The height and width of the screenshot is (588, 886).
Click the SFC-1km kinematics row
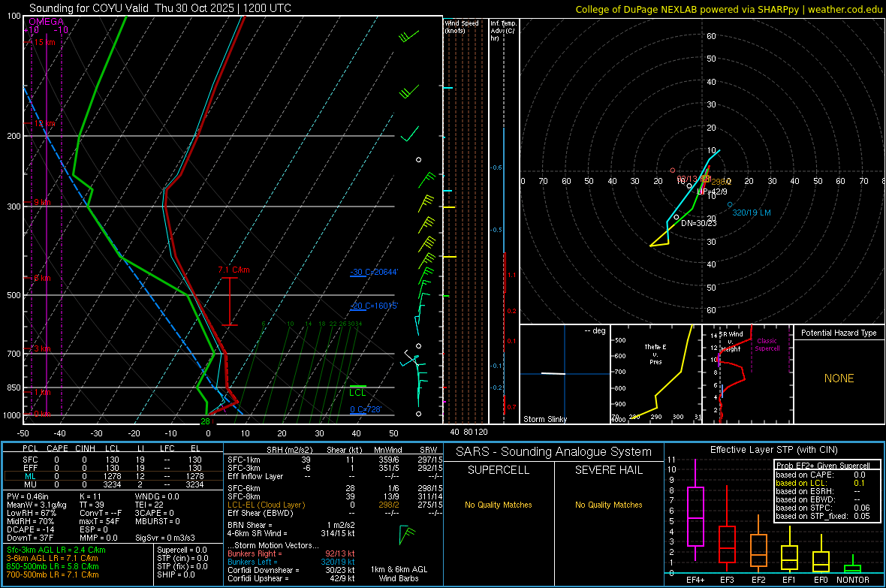point(335,460)
